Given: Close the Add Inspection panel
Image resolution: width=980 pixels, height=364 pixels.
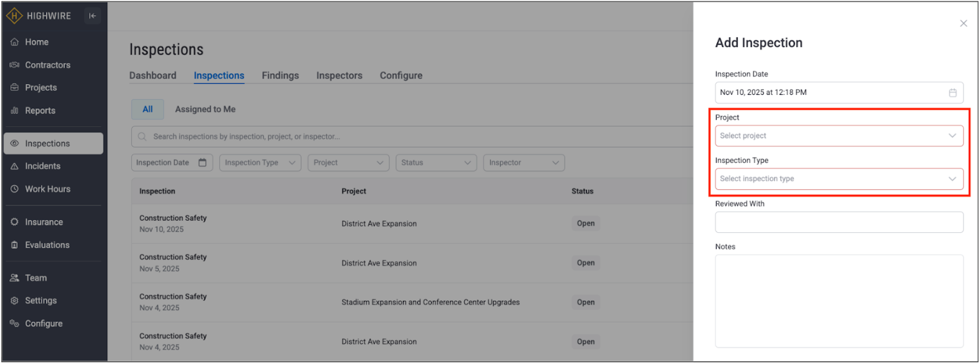Looking at the screenshot, I should (x=963, y=23).
